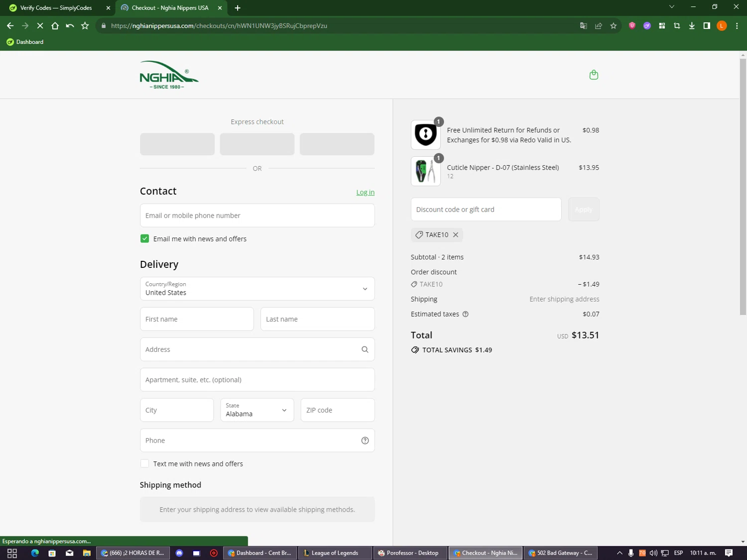Viewport: 747px width, 560px height.
Task: Open the volume control in system tray
Action: 653,553
